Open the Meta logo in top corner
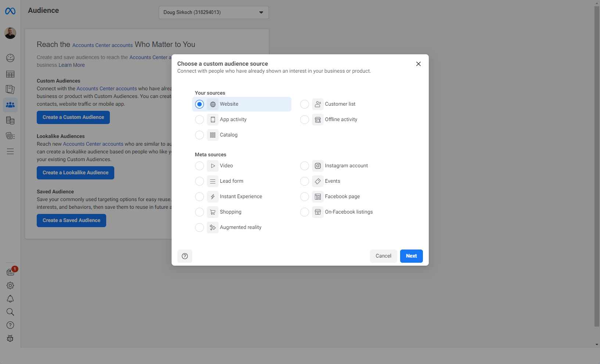This screenshot has height=364, width=600. [10, 11]
